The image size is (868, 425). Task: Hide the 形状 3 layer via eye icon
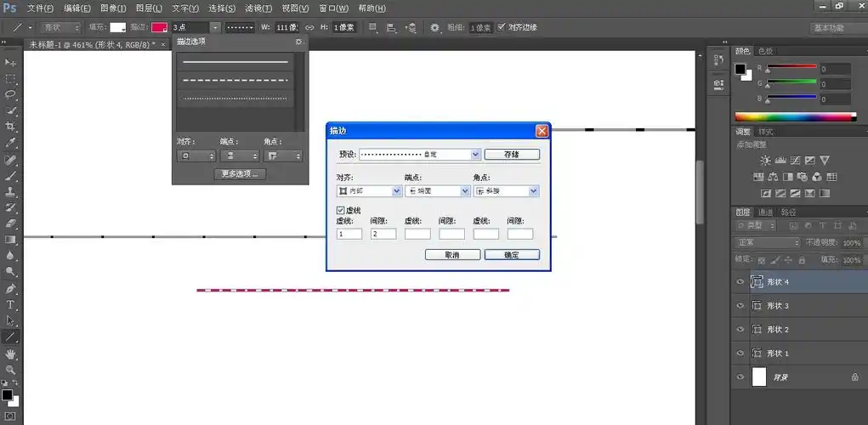tap(740, 305)
